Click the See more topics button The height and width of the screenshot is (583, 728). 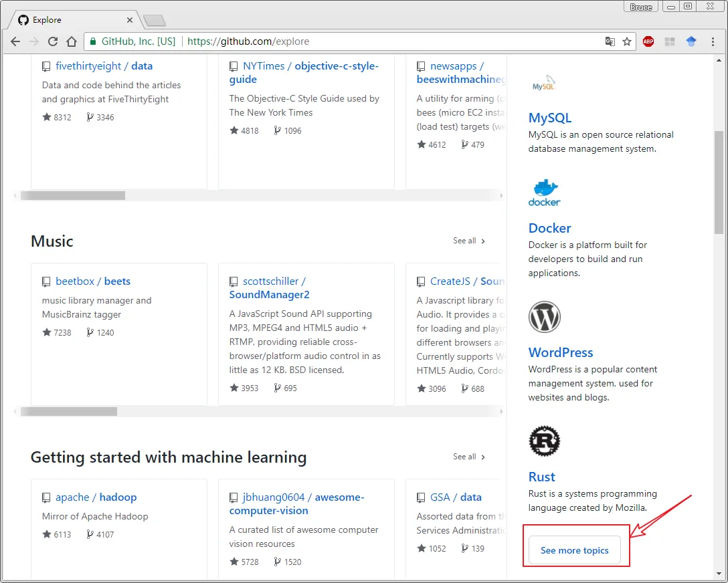point(574,550)
